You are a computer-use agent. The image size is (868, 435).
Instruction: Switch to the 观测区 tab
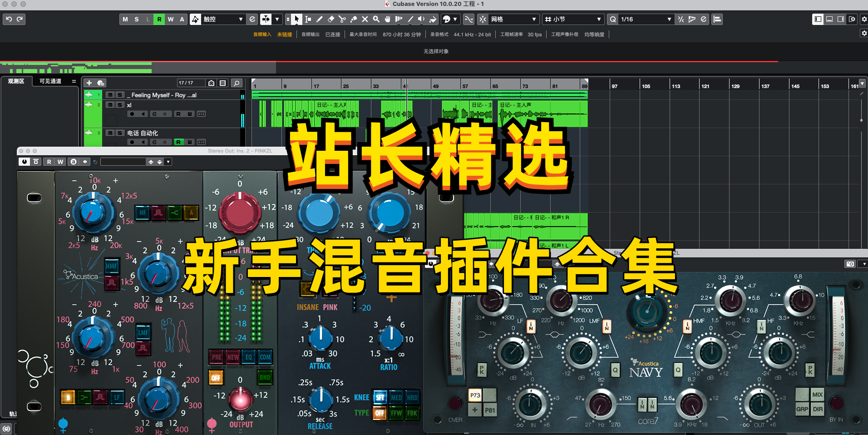point(16,81)
